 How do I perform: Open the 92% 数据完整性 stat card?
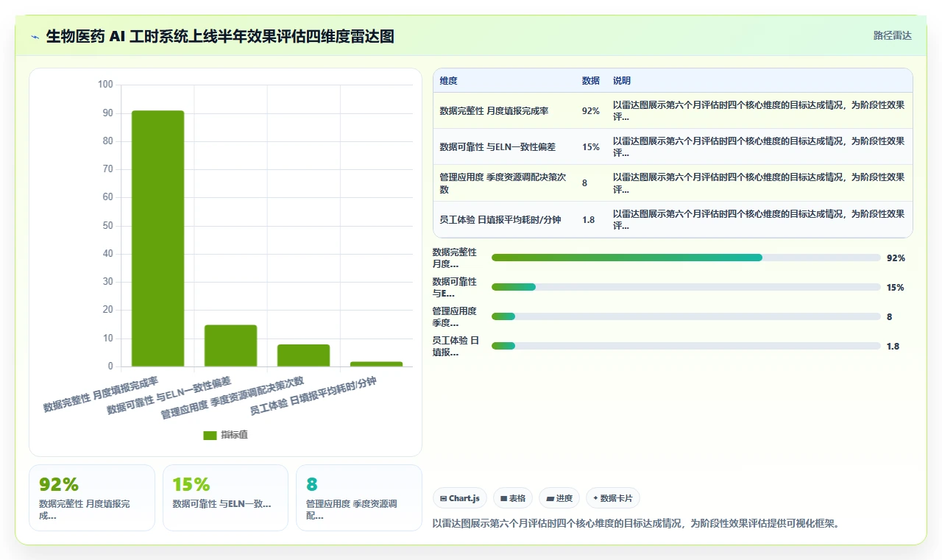(x=92, y=497)
